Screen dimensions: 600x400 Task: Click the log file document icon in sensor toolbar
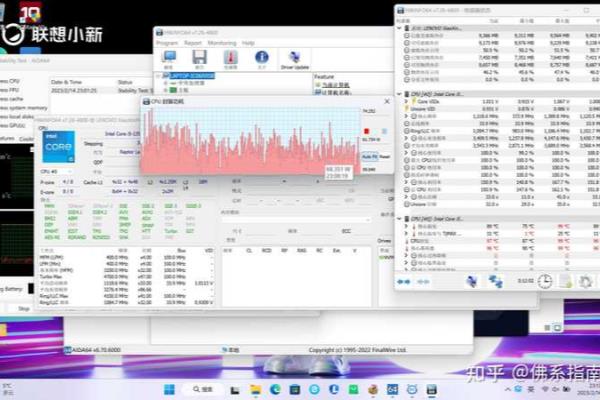tap(566, 281)
